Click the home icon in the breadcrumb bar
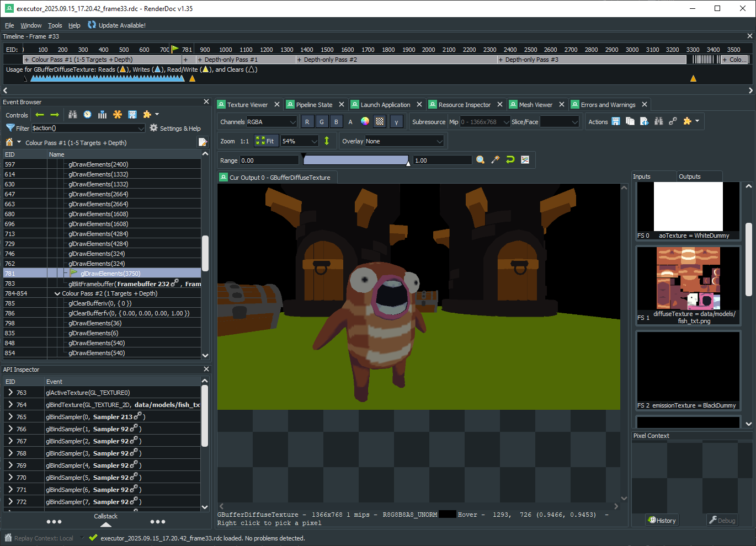756x546 pixels. pyautogui.click(x=9, y=142)
